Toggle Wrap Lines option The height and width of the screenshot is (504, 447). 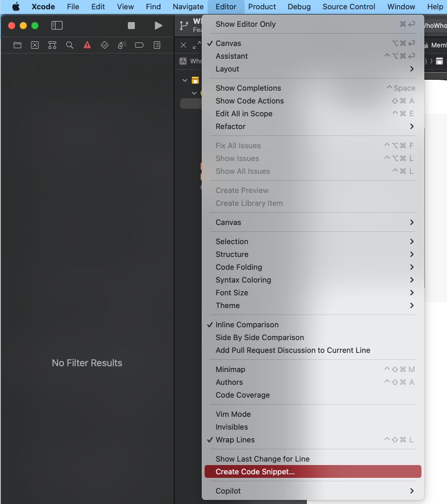(x=313, y=439)
